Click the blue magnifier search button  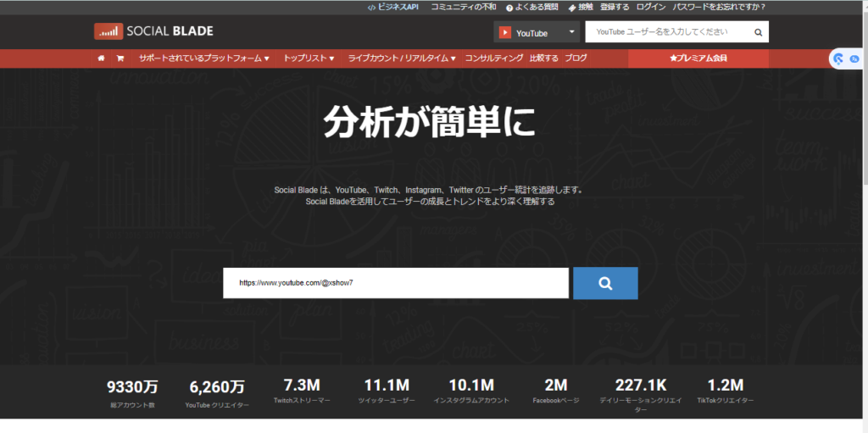[605, 283]
